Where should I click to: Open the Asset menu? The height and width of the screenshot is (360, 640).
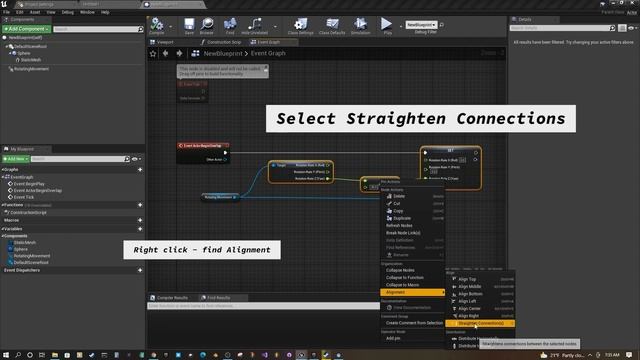(x=35, y=12)
